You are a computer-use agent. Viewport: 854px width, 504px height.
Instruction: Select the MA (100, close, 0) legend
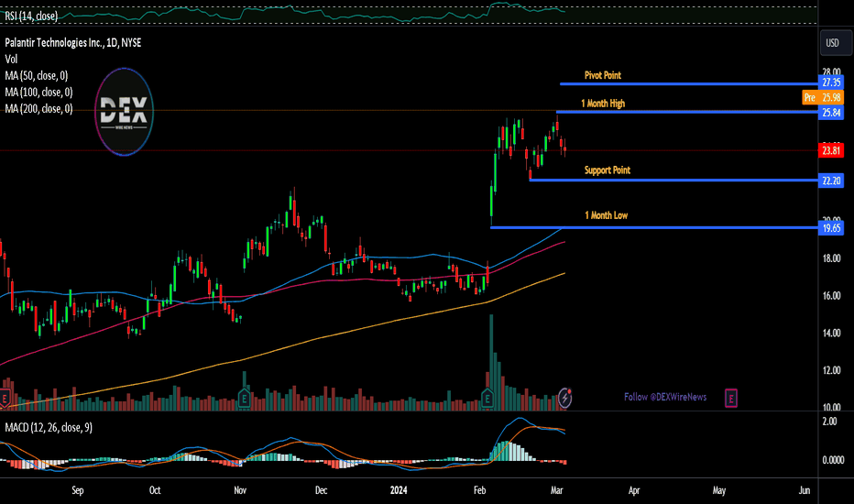coord(38,92)
